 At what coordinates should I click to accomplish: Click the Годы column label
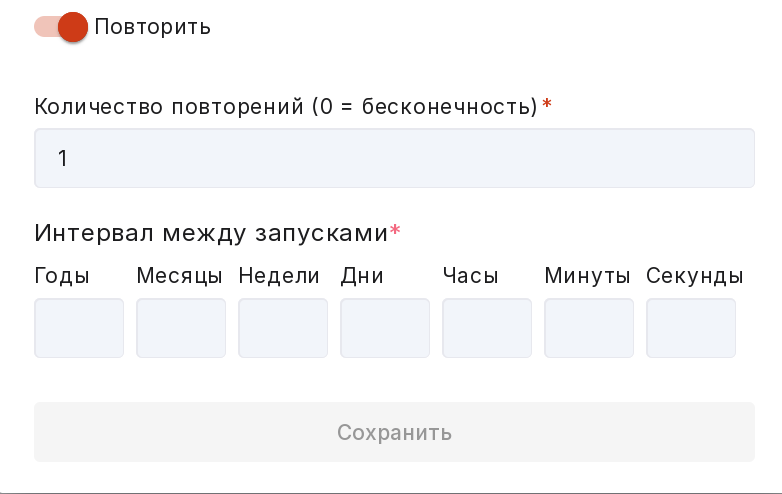pyautogui.click(x=62, y=276)
